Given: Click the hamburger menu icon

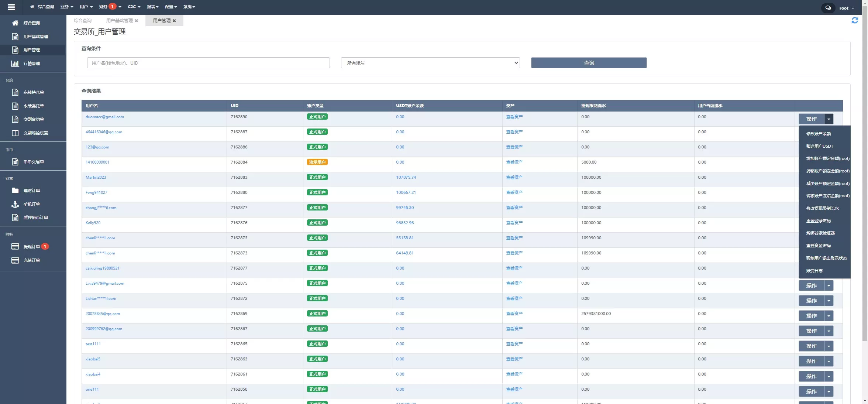Looking at the screenshot, I should click(x=11, y=7).
